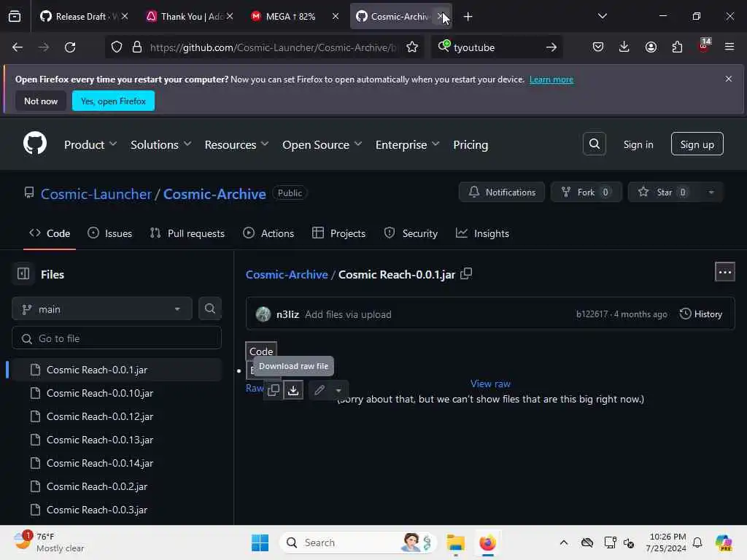
Task: Reload the current page
Action: (70, 47)
